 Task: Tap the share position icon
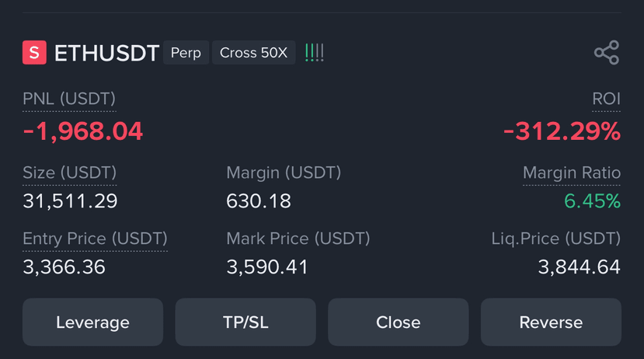607,53
